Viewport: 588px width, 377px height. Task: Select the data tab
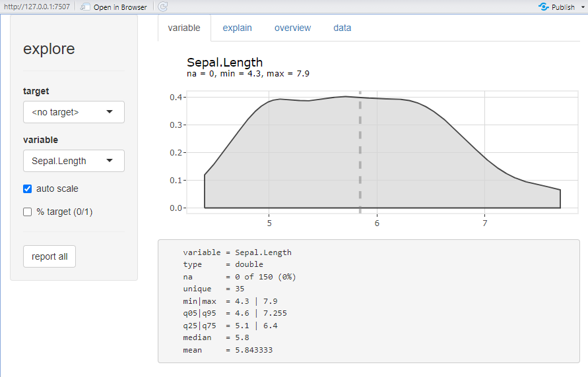coord(343,28)
